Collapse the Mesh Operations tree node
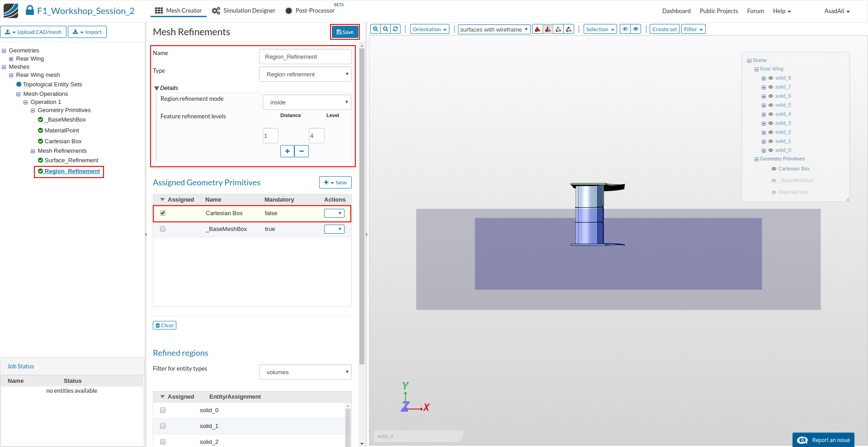The height and width of the screenshot is (447, 868). 19,94
